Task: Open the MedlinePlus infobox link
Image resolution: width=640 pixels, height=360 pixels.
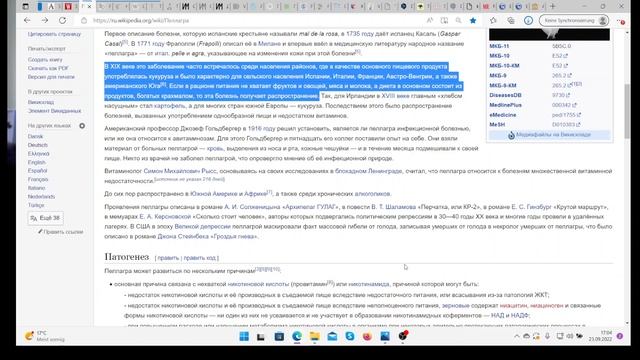Action: 505,105
